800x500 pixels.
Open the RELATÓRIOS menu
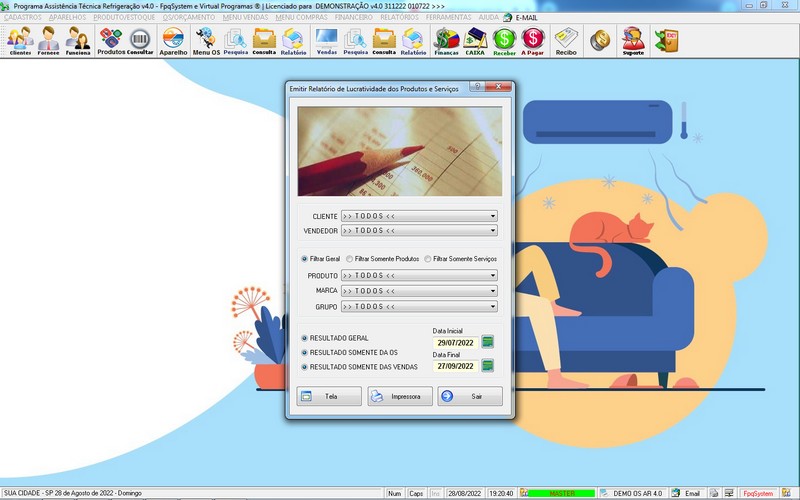pos(399,17)
